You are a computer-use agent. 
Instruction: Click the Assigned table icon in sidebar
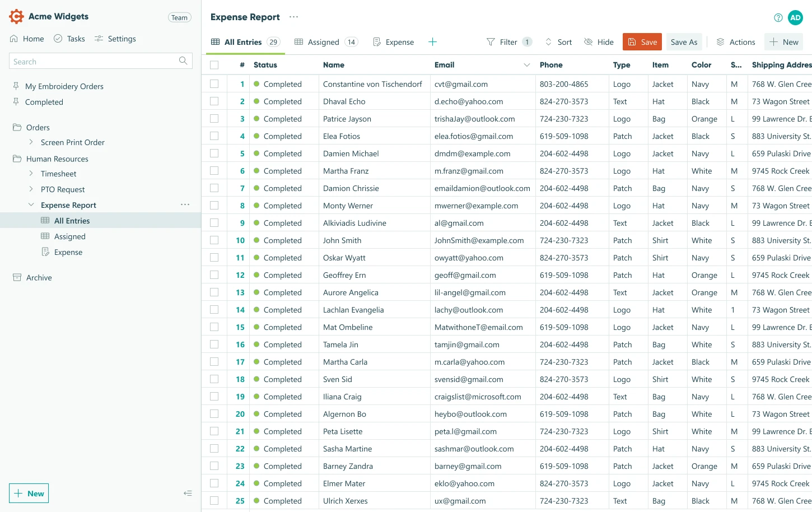click(x=45, y=236)
